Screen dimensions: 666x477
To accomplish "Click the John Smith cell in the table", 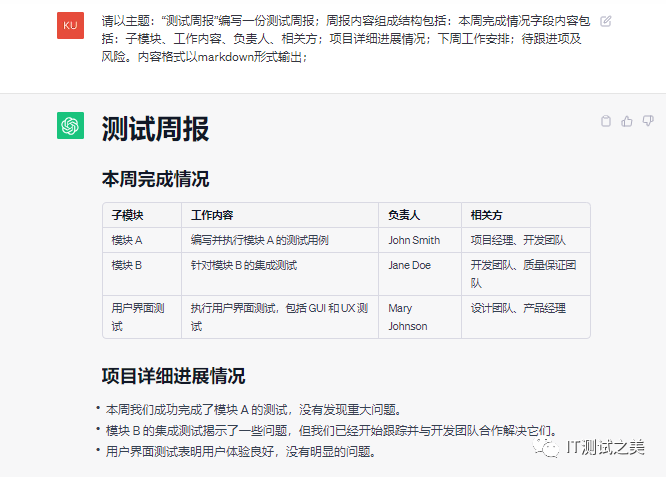I will pyautogui.click(x=414, y=240).
